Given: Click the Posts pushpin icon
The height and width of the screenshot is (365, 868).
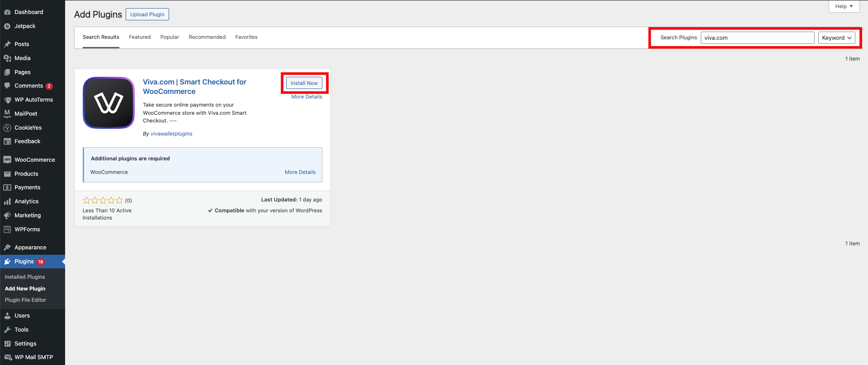Looking at the screenshot, I should [x=7, y=44].
